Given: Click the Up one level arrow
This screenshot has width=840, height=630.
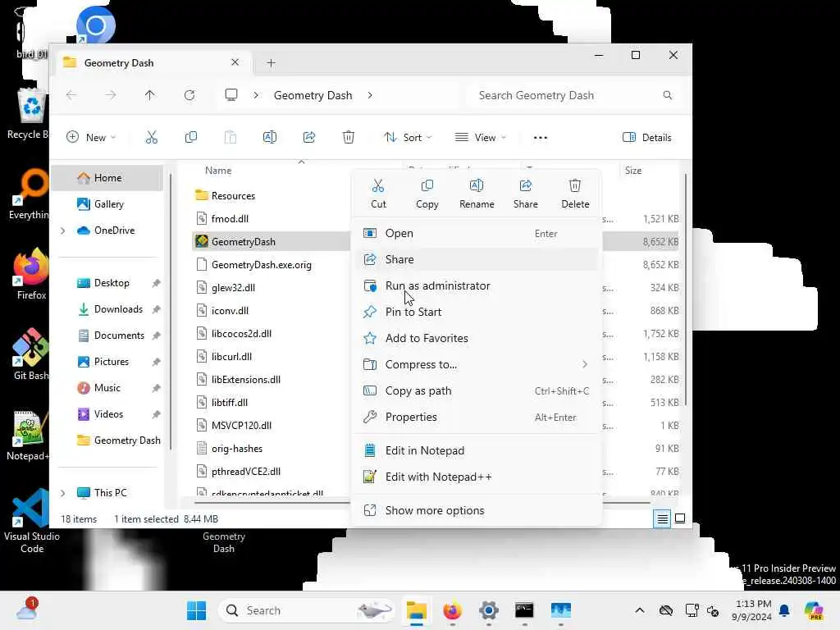Looking at the screenshot, I should point(149,95).
